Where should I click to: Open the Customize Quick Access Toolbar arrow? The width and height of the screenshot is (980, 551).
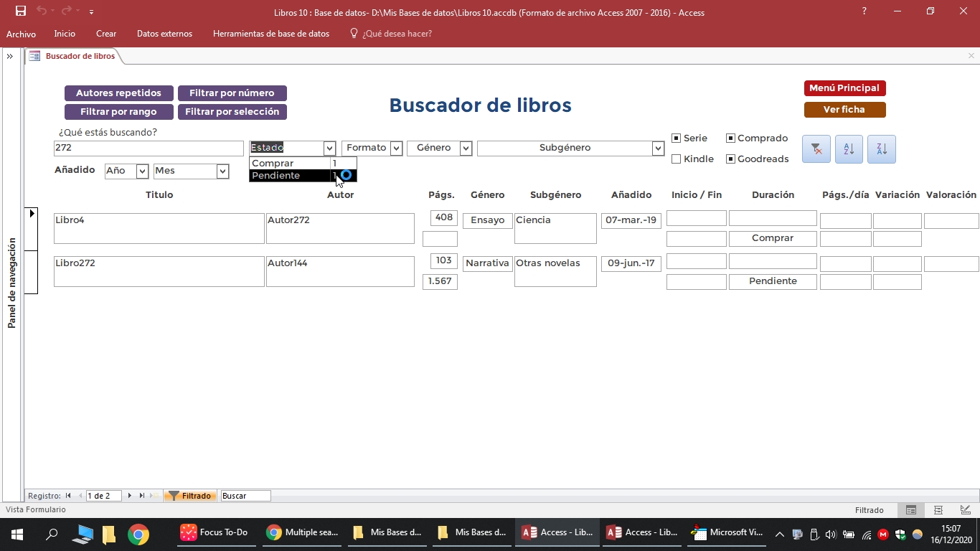tap(91, 12)
